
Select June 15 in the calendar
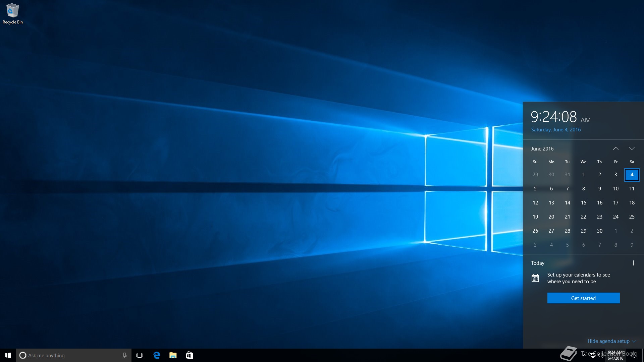pyautogui.click(x=584, y=203)
